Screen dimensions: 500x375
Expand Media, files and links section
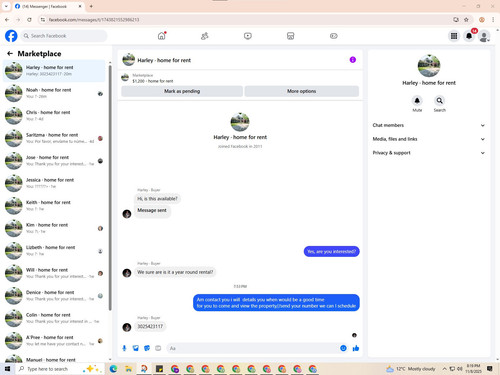pyautogui.click(x=429, y=139)
